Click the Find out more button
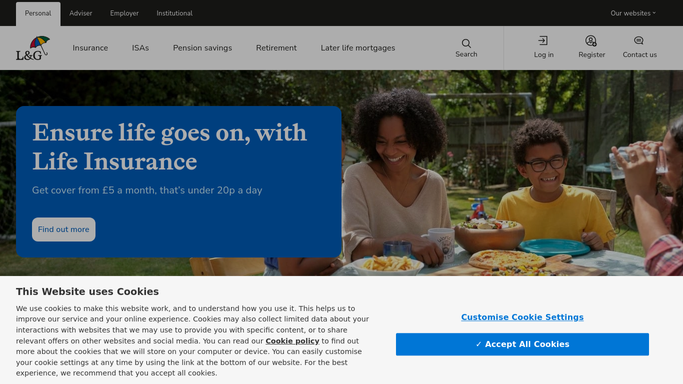This screenshot has height=384, width=683. (64, 229)
